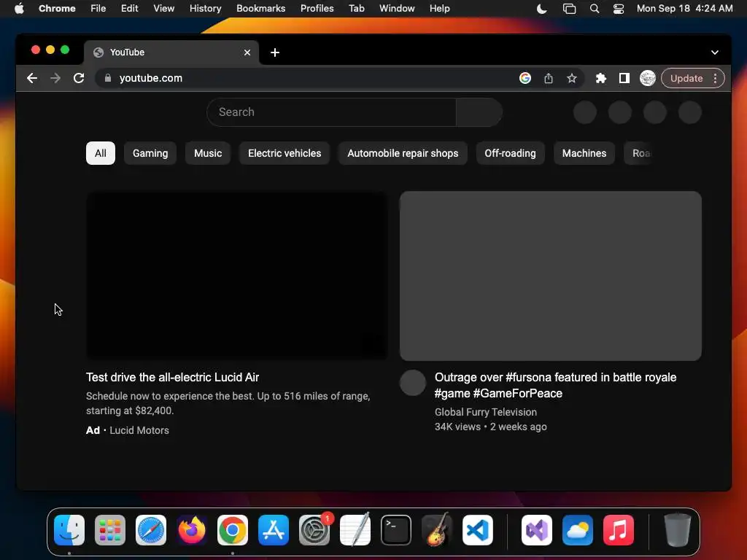Click the forward navigation arrow

[x=55, y=78]
